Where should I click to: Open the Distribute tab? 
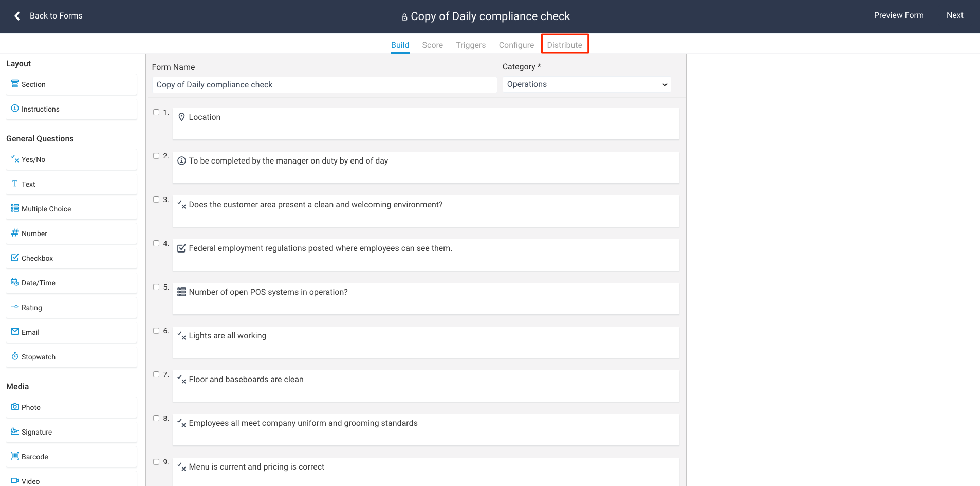click(x=564, y=45)
